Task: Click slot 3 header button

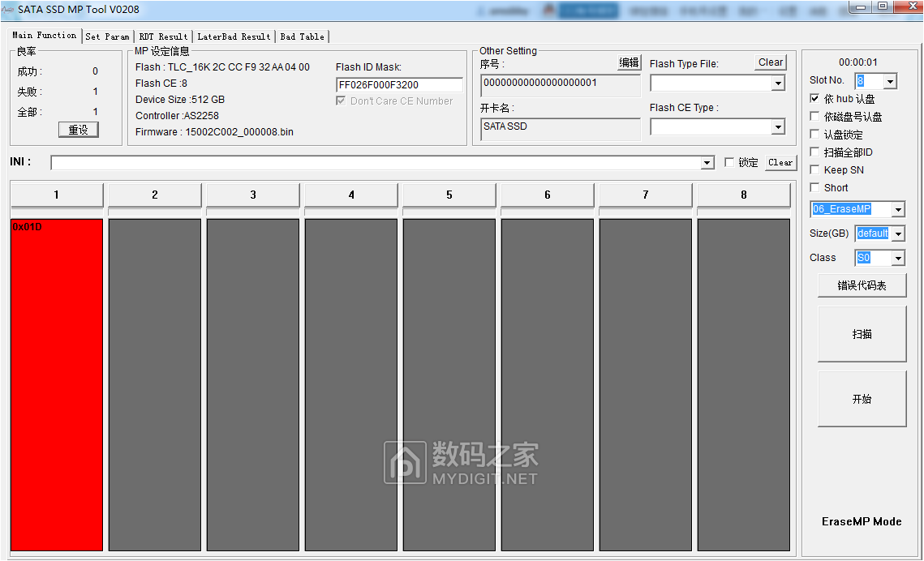Action: point(253,195)
